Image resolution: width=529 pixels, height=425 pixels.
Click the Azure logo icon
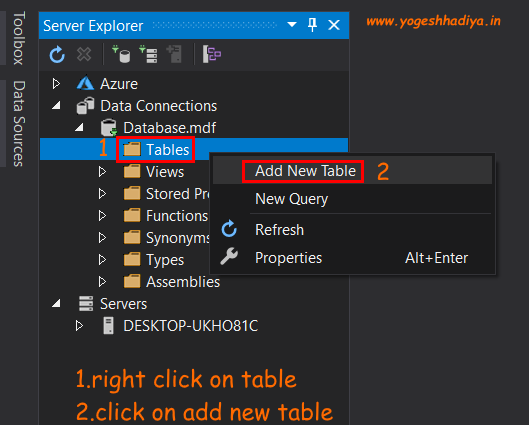point(85,83)
